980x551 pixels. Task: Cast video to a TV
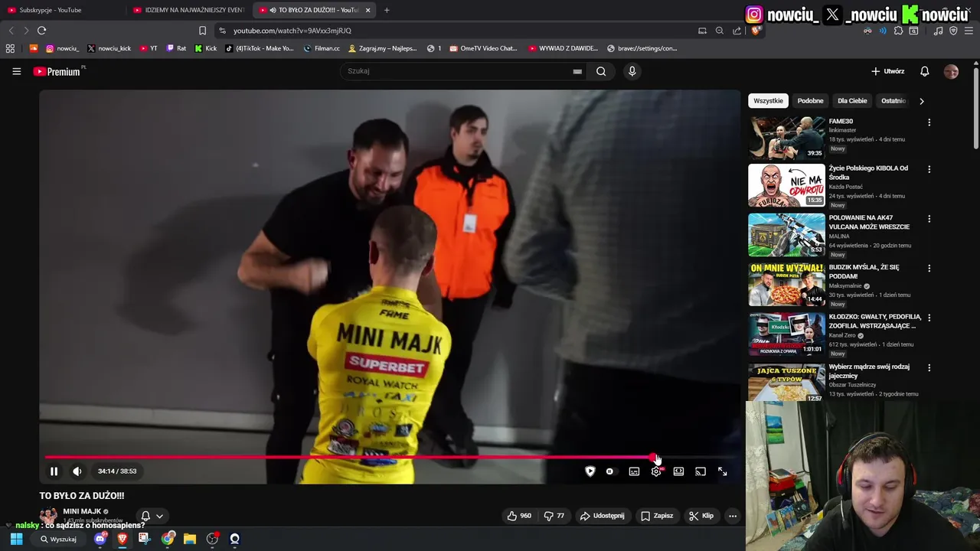click(x=701, y=471)
